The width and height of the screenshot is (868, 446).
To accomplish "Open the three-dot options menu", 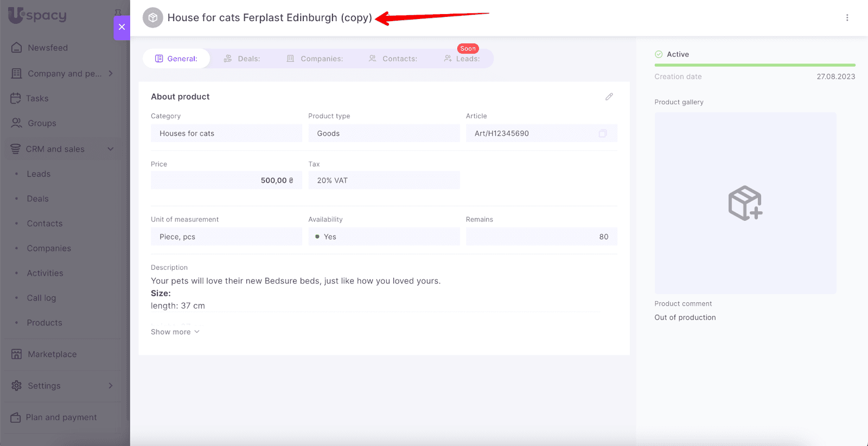I will click(847, 18).
